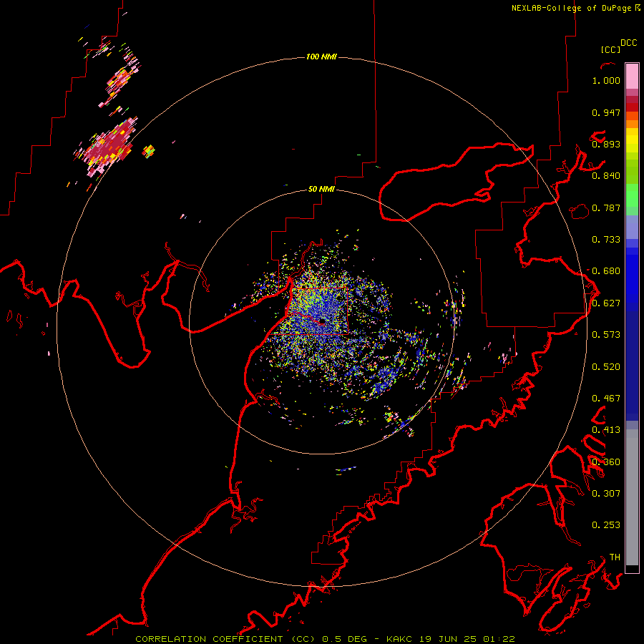Select the 0.893 scale value

pyautogui.click(x=606, y=144)
